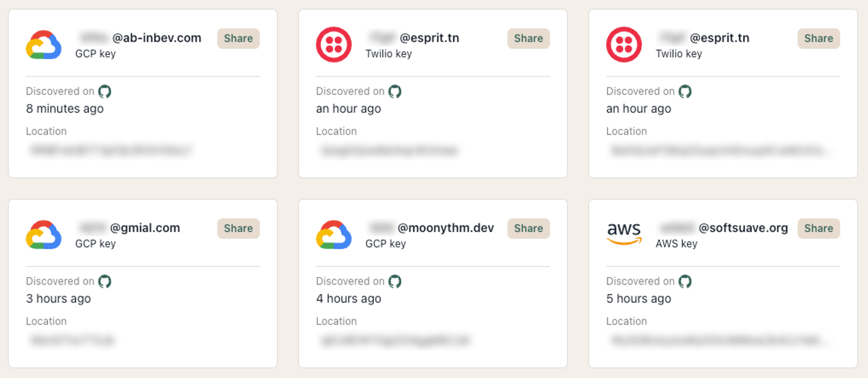
Task: Click 'GCP key' label under @moonythm.dev
Action: (386, 244)
